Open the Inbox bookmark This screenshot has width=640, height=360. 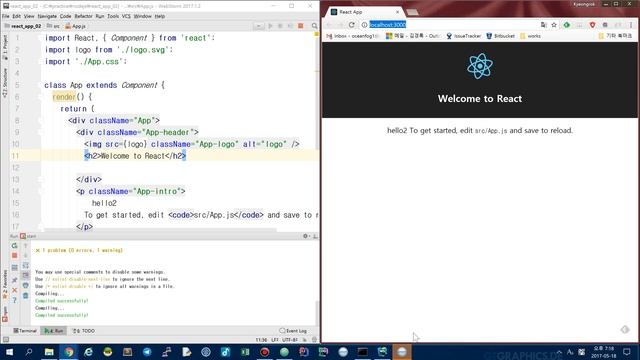(352, 36)
